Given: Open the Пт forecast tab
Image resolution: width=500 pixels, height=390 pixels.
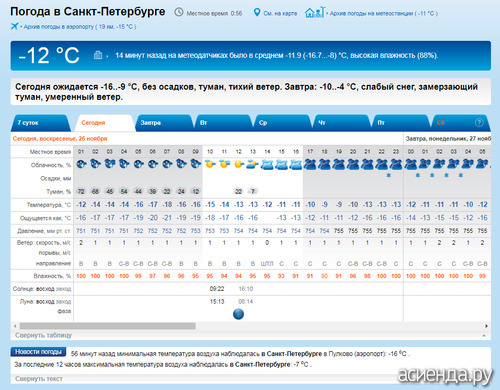Looking at the screenshot, I should pos(401,123).
